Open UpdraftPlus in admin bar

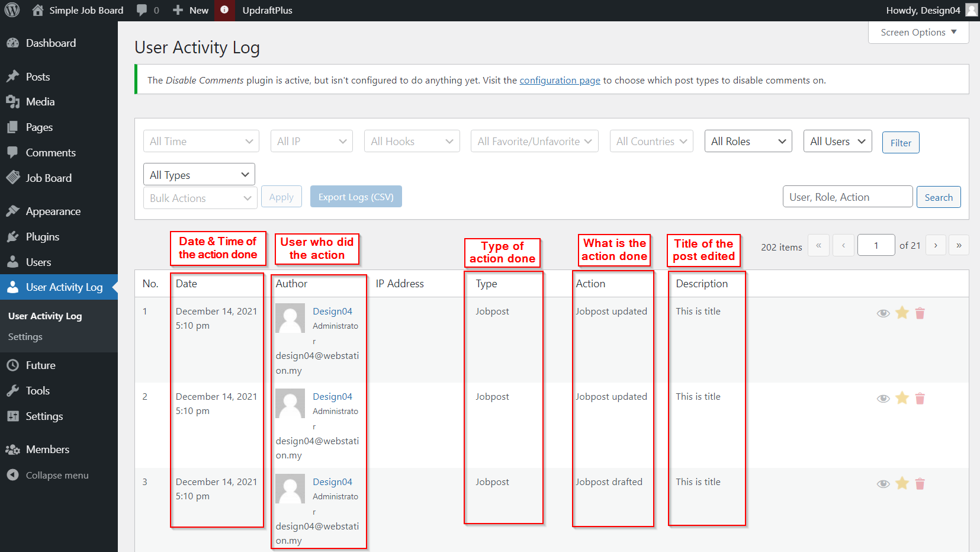[267, 10]
